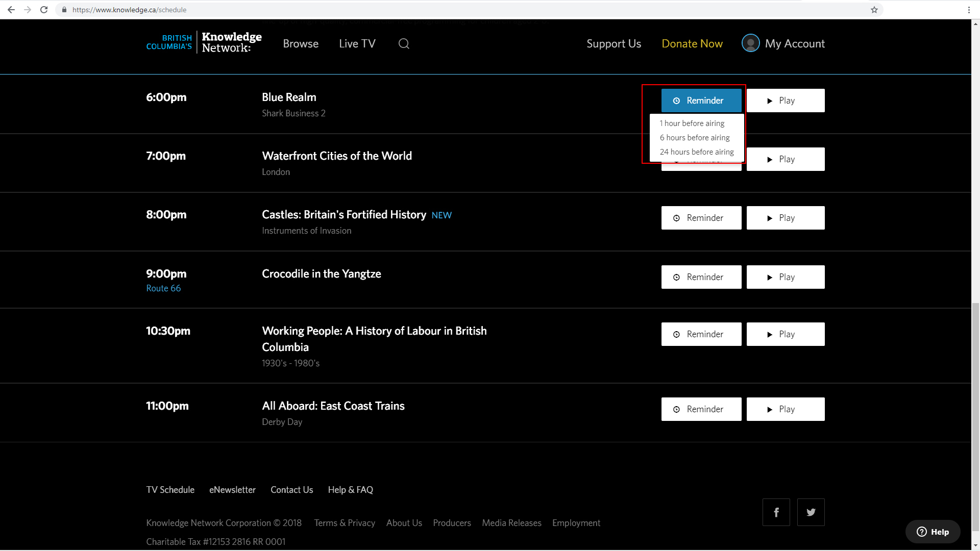The image size is (980, 551).
Task: Play Castles: Britain's Fortified History
Action: (x=786, y=218)
